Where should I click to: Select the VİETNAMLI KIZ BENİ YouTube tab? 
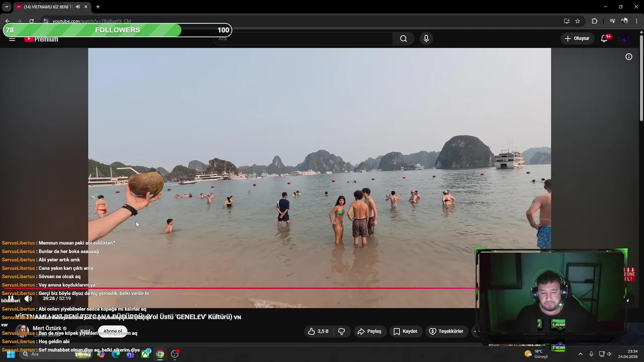[48, 7]
